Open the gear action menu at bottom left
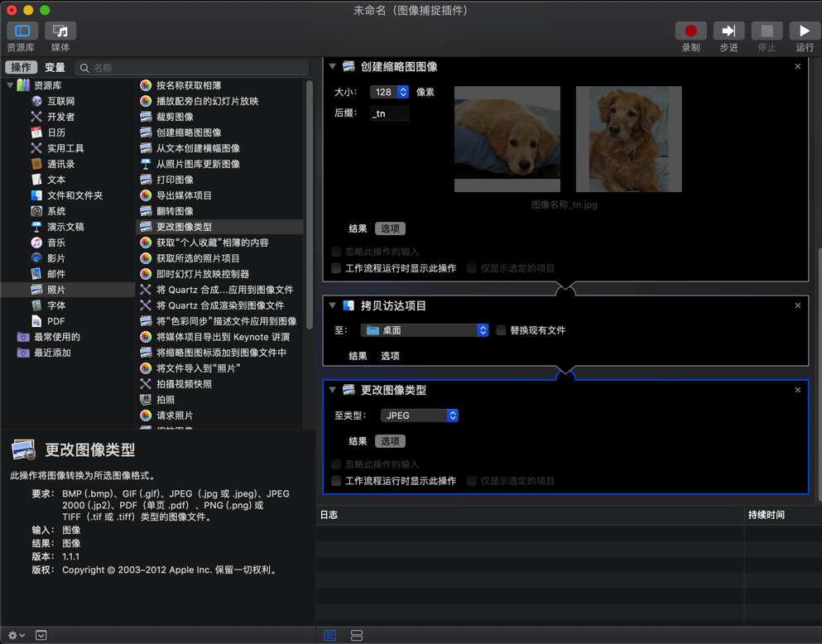 tap(17, 635)
